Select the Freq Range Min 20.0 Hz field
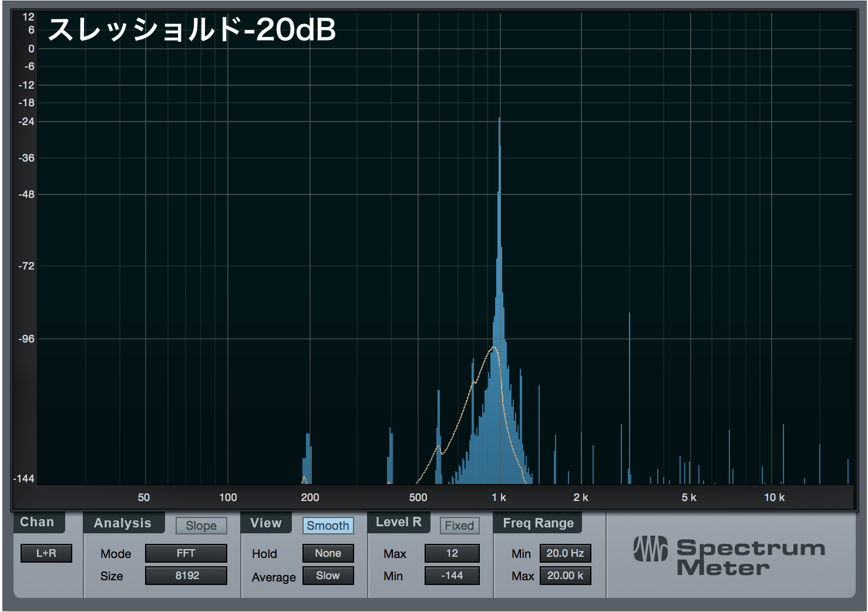This screenshot has height=612, width=868. pyautogui.click(x=565, y=553)
